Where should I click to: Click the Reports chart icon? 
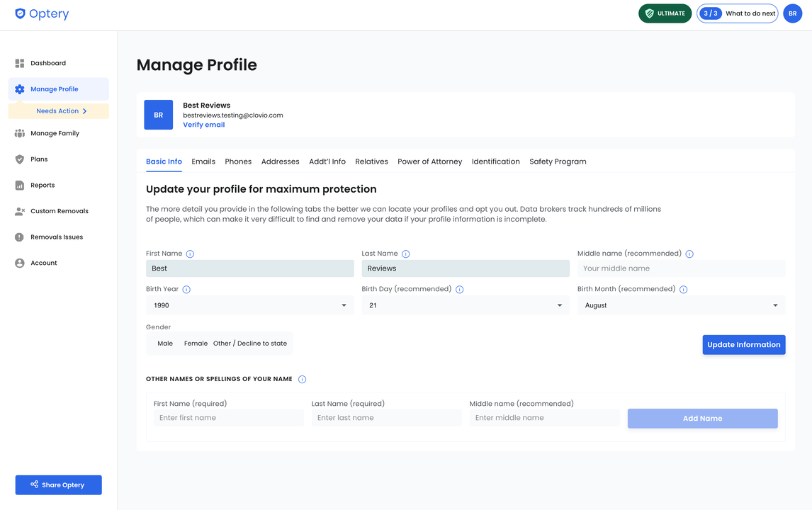click(x=20, y=185)
